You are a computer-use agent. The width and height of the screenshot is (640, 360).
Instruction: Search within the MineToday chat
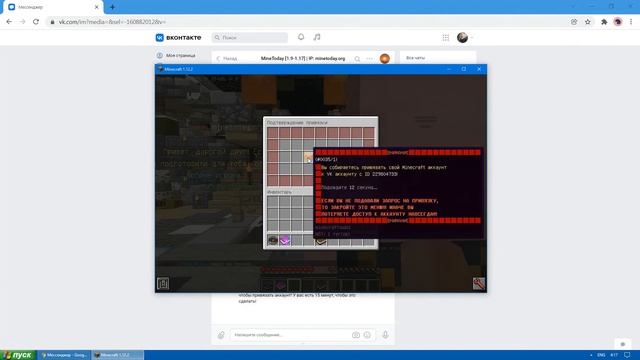tap(357, 59)
